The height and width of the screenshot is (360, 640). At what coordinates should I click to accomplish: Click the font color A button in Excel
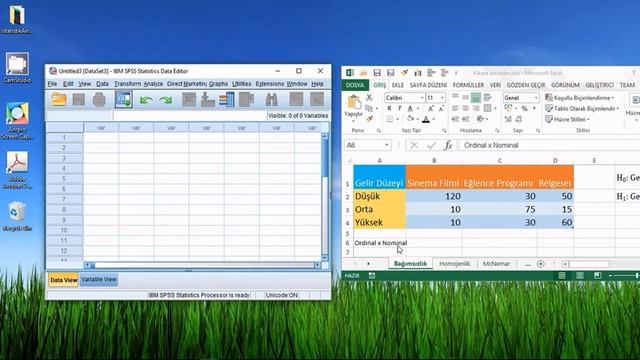click(426, 119)
